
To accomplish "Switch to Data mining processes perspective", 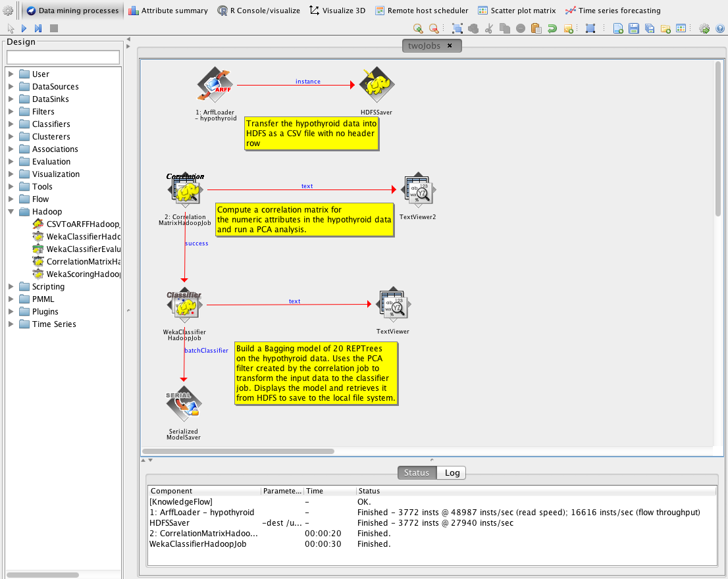I will [x=73, y=11].
